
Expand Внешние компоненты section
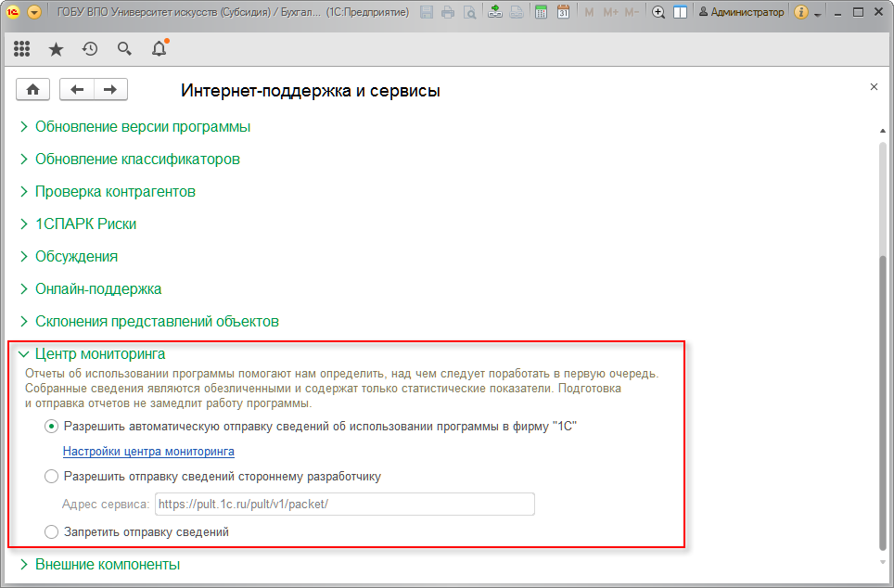[x=108, y=565]
